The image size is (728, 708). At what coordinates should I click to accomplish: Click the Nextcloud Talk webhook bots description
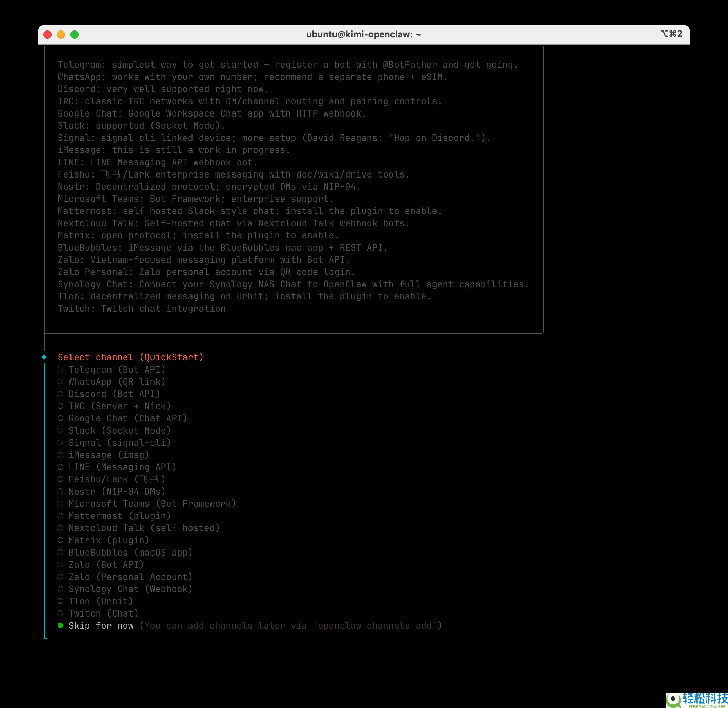[x=234, y=224]
